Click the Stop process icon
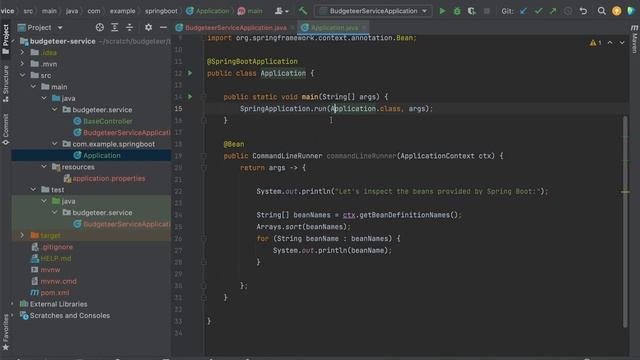 pos(487,11)
